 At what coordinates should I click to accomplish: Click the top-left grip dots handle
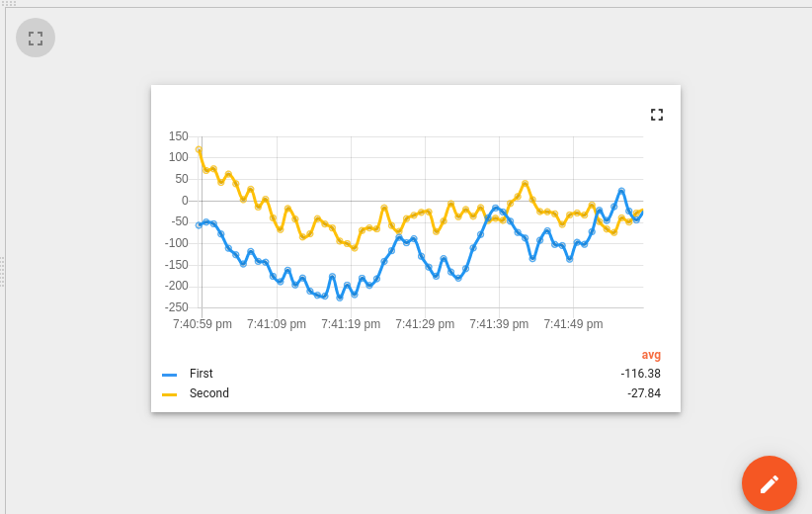pos(8,3)
